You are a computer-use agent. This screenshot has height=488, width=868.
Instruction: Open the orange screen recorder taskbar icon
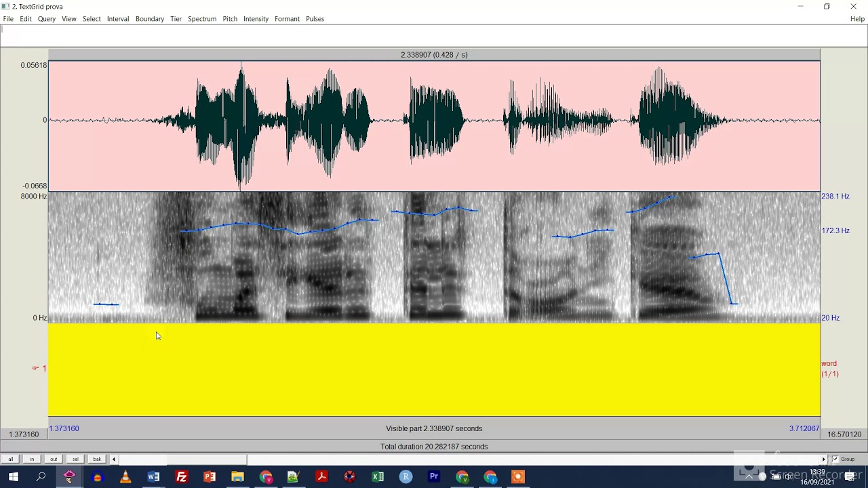tap(517, 477)
